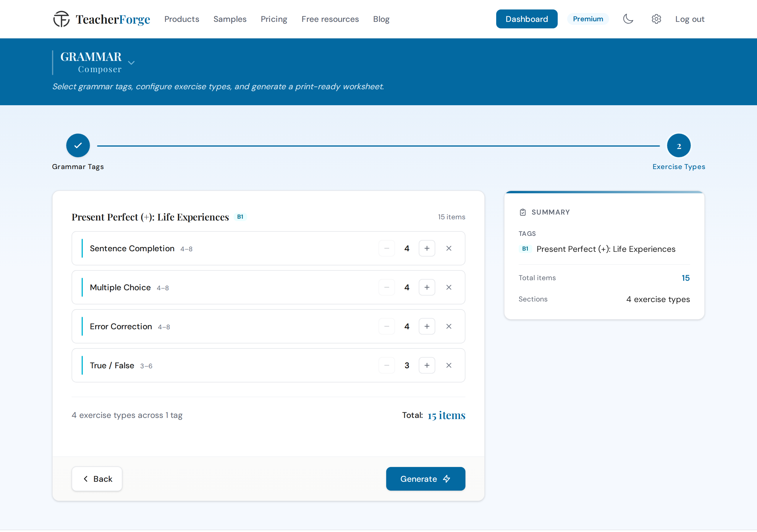Screen dimensions: 757x532
Task: Click the TeacherForge logo icon
Action: pyautogui.click(x=61, y=19)
